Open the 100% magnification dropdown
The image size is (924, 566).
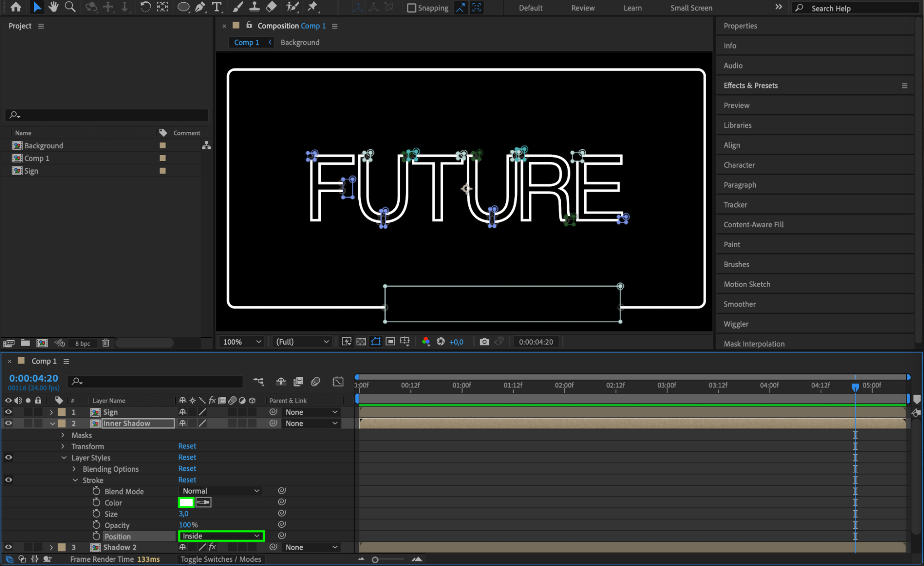[242, 342]
